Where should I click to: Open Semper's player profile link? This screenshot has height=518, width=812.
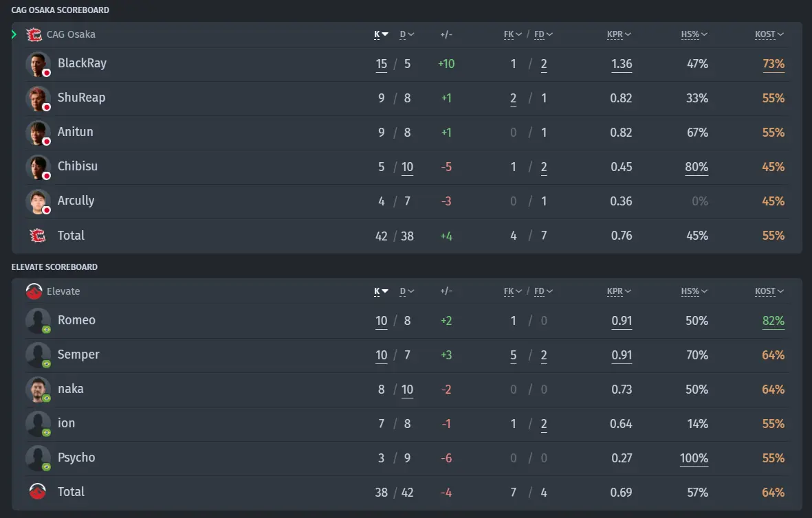coord(78,354)
